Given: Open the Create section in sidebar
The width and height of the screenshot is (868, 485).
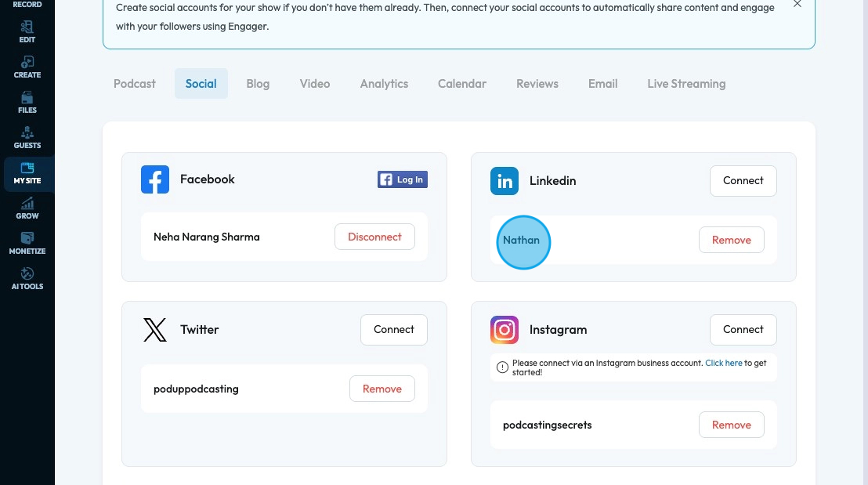Looking at the screenshot, I should [x=27, y=67].
